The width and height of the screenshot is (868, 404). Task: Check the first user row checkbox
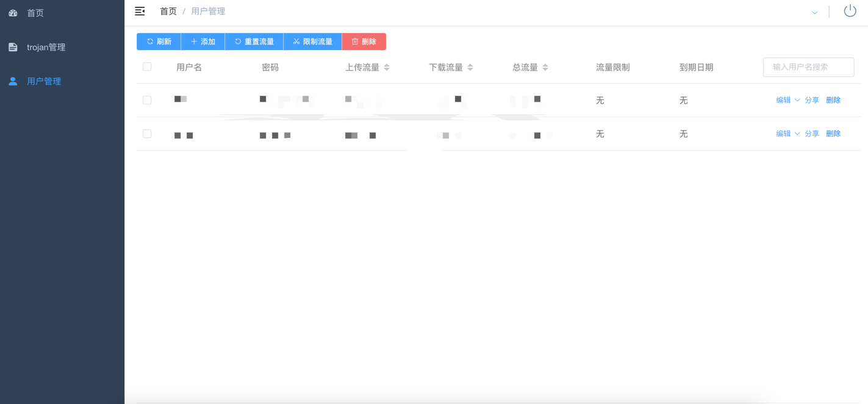147,100
